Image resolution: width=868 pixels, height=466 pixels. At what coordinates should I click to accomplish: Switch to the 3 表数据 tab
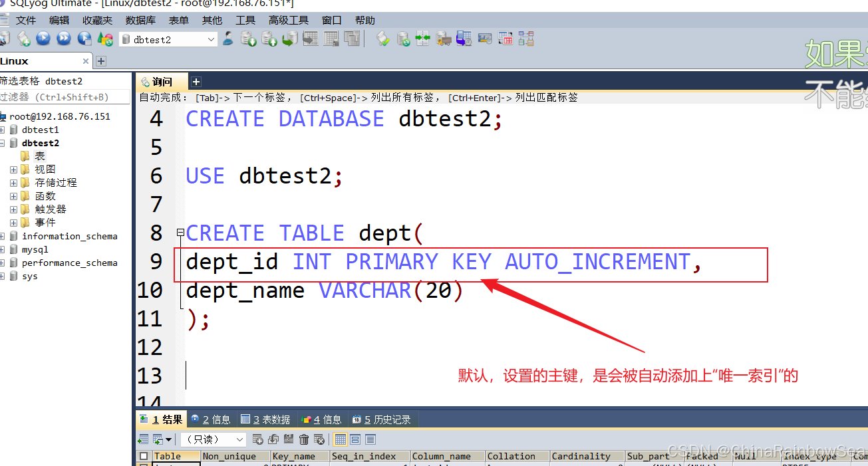265,419
